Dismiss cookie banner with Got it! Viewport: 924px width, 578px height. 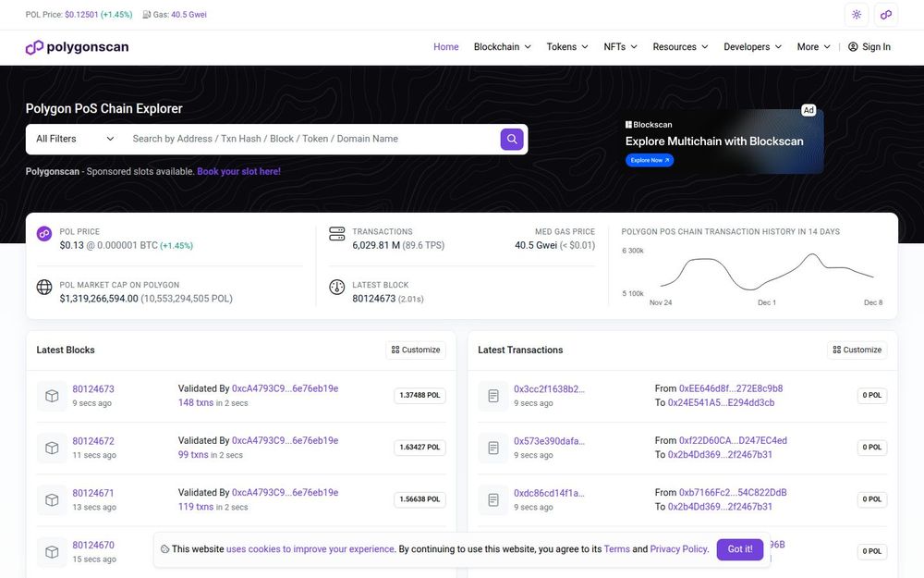tap(740, 549)
